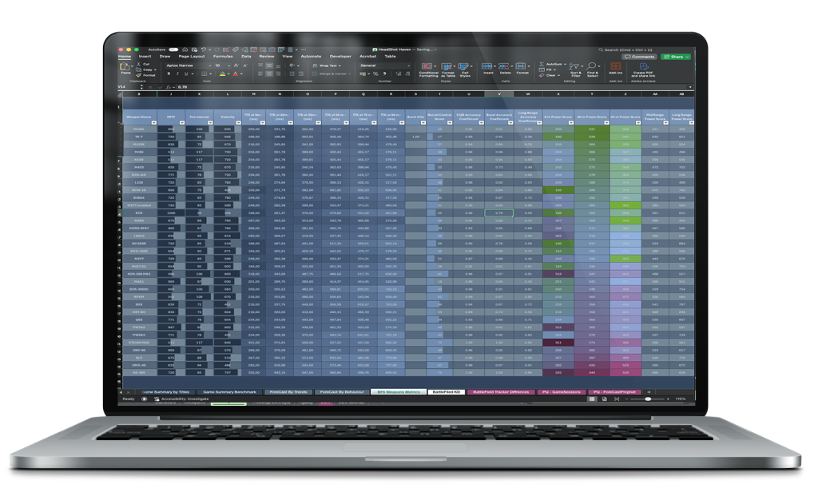Click the Add-ins icon

coord(615,67)
